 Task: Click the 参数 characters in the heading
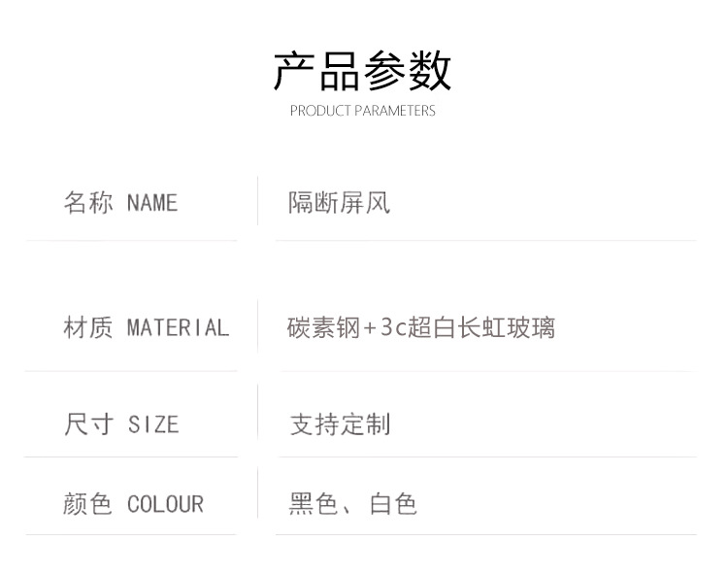(x=408, y=72)
